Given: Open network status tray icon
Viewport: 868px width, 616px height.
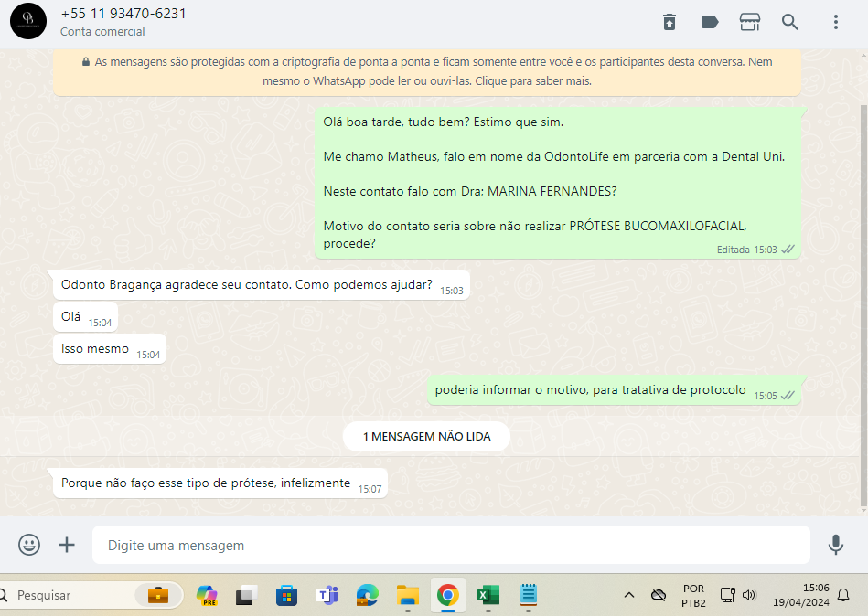Looking at the screenshot, I should [727, 595].
